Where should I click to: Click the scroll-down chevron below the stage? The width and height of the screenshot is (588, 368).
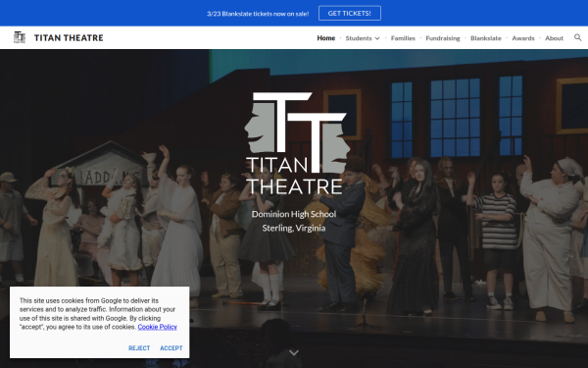click(294, 352)
